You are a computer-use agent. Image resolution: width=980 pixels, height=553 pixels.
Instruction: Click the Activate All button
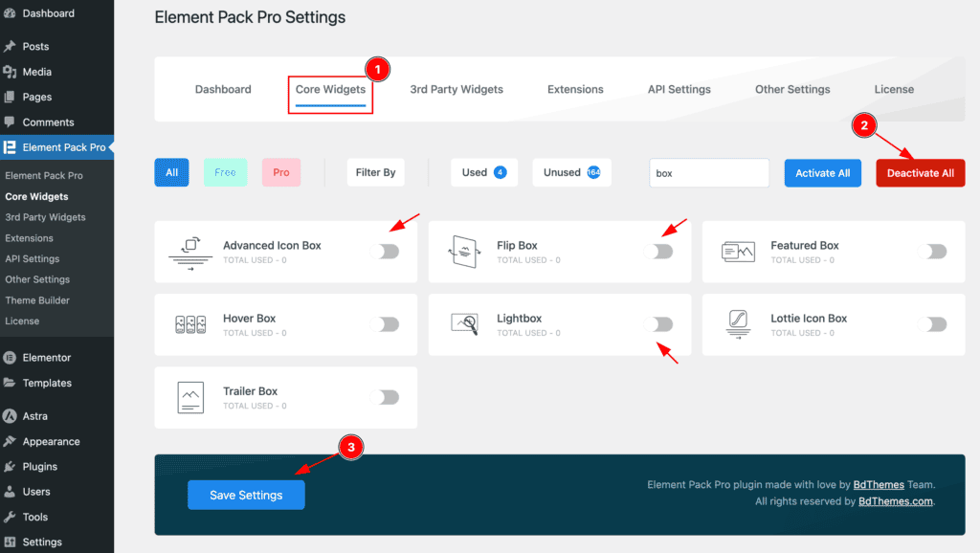tap(822, 173)
